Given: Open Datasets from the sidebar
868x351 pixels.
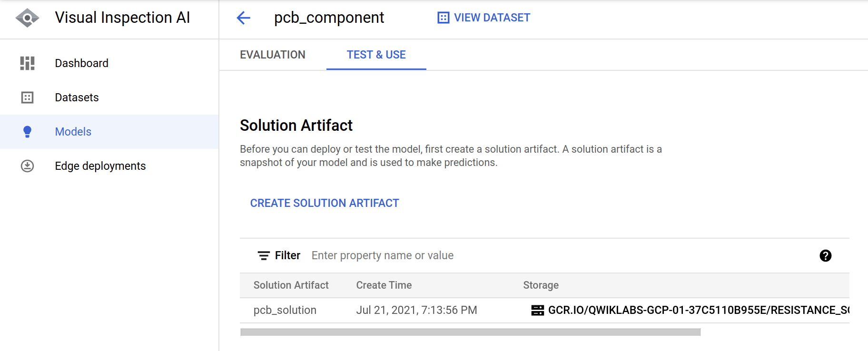Looking at the screenshot, I should click(x=77, y=97).
